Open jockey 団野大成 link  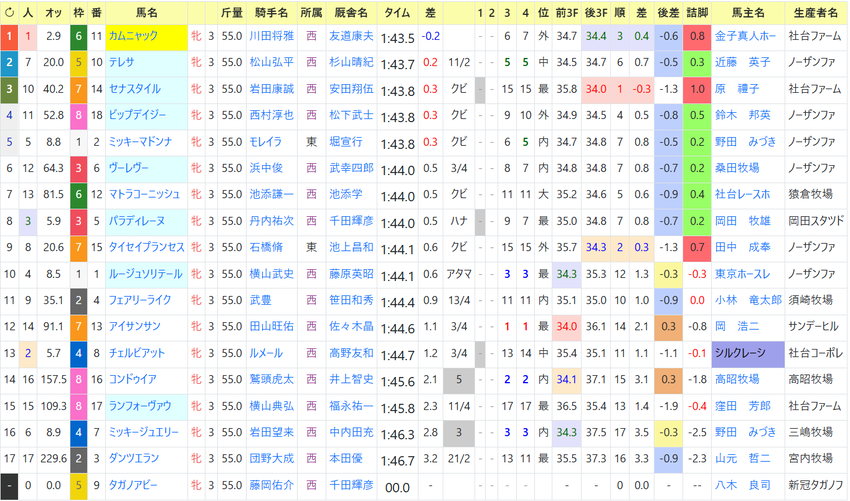[x=272, y=459]
